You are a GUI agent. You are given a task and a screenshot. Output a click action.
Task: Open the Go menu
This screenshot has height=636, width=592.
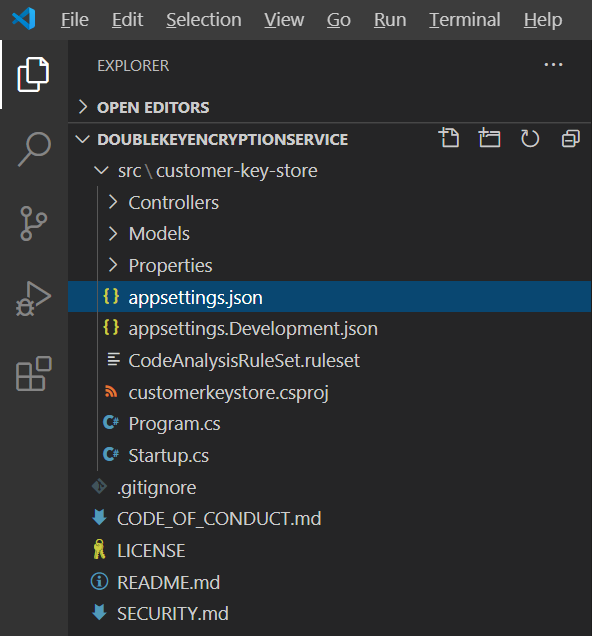pyautogui.click(x=339, y=19)
